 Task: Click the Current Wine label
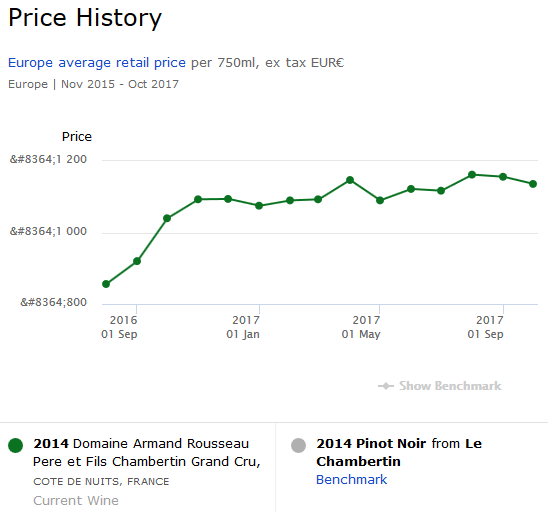tap(76, 500)
